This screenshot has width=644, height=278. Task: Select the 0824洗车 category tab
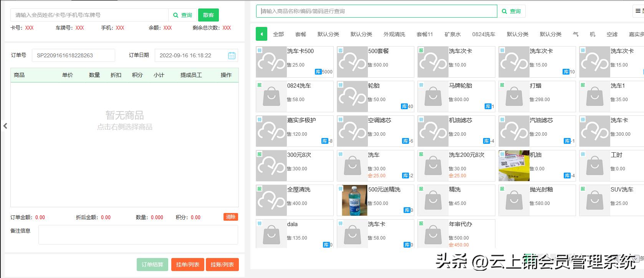click(x=484, y=34)
